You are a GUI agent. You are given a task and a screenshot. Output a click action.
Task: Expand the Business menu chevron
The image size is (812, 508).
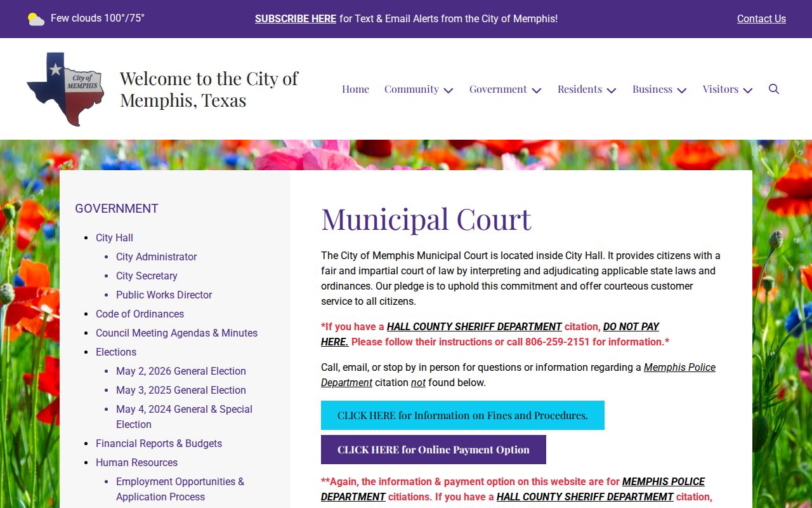(x=682, y=90)
